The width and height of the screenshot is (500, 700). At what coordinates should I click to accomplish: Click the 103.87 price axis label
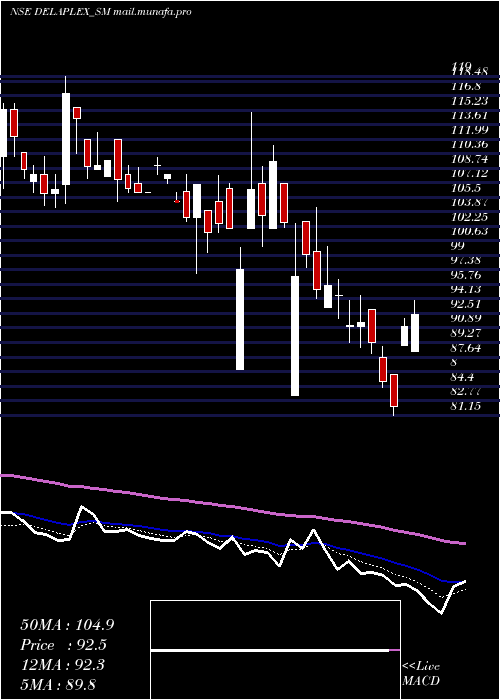point(470,202)
